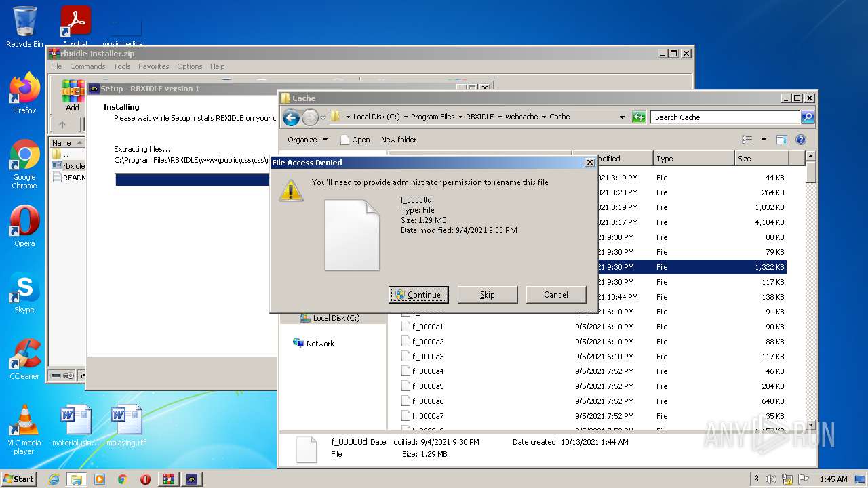Select file f_0000a6 in the list
The height and width of the screenshot is (488, 868).
[x=428, y=401]
